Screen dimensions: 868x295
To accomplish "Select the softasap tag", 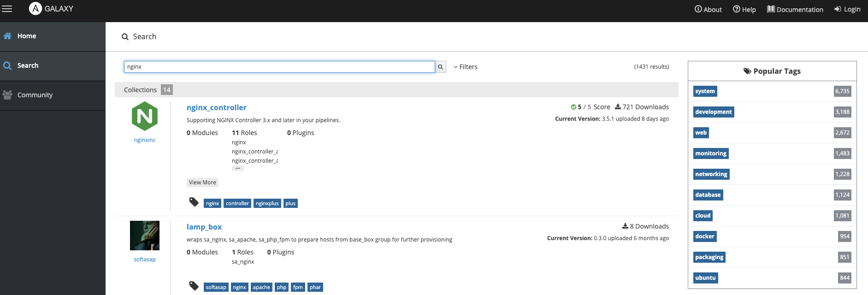I will 216,287.
